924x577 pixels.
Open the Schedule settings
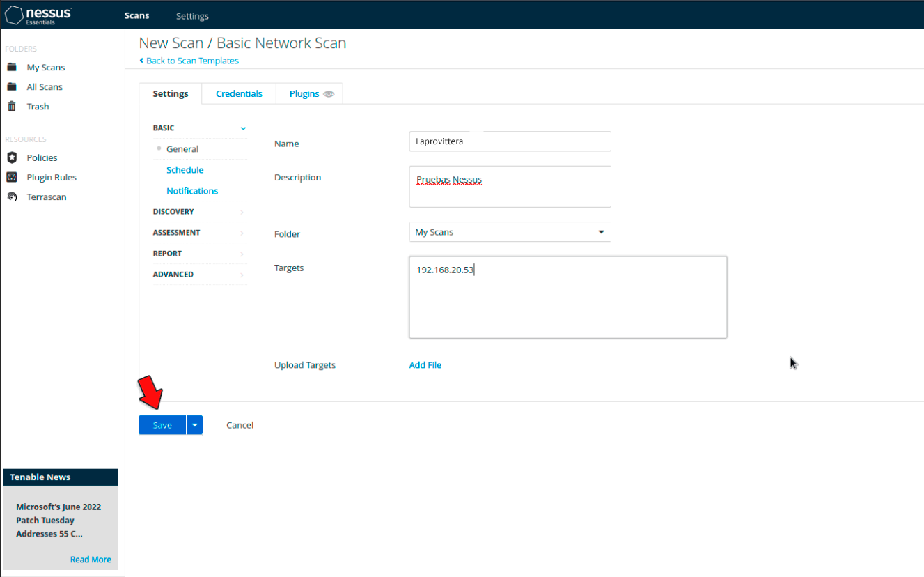coord(185,170)
